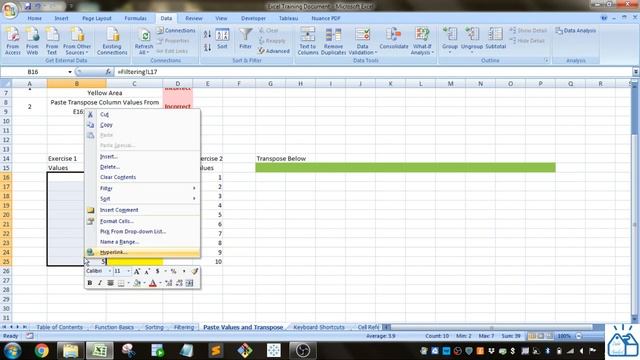Toggle bold in mini toolbar
The height and width of the screenshot is (360, 640).
[90, 283]
